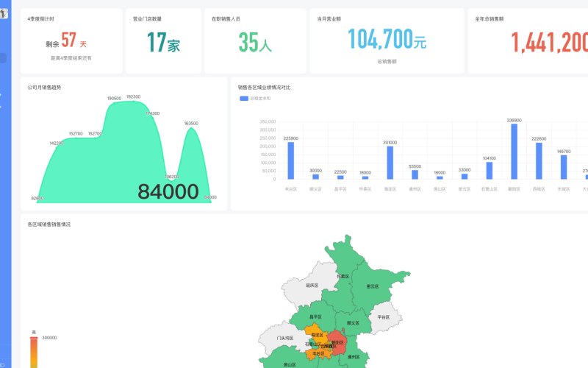Click the 104100 bar for 石景山区
The width and height of the screenshot is (588, 368).
490,171
